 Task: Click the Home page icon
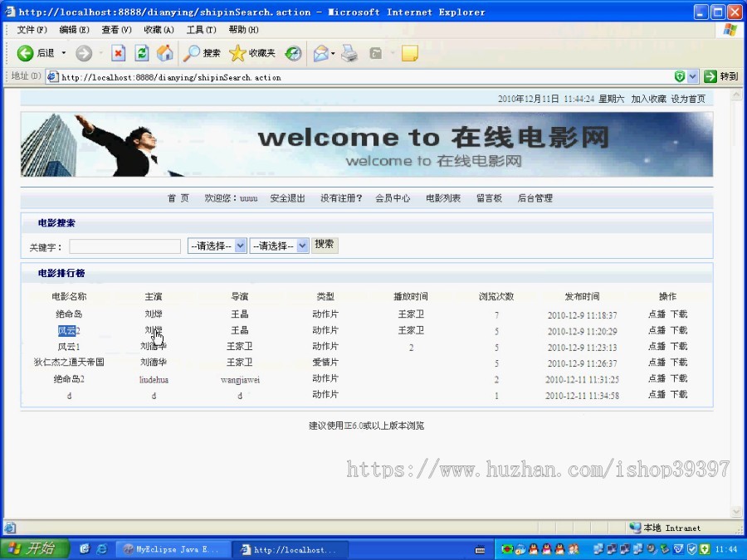coord(165,53)
